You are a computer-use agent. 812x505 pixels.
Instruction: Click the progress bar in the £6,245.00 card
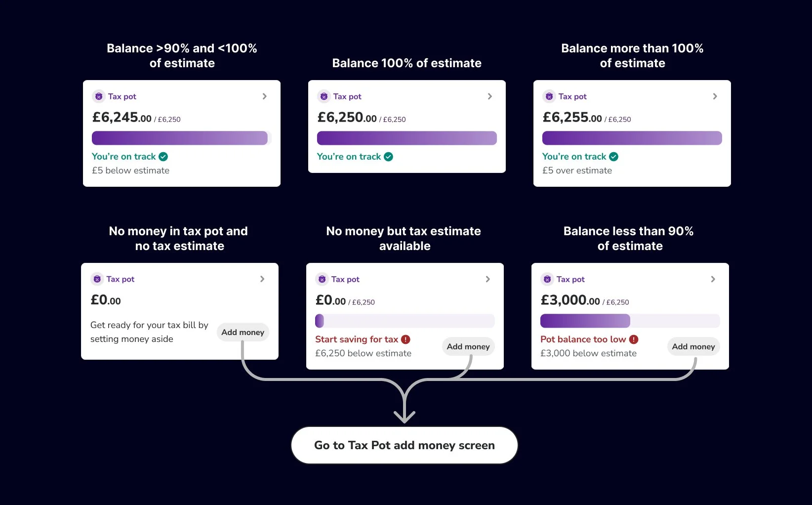(x=180, y=138)
